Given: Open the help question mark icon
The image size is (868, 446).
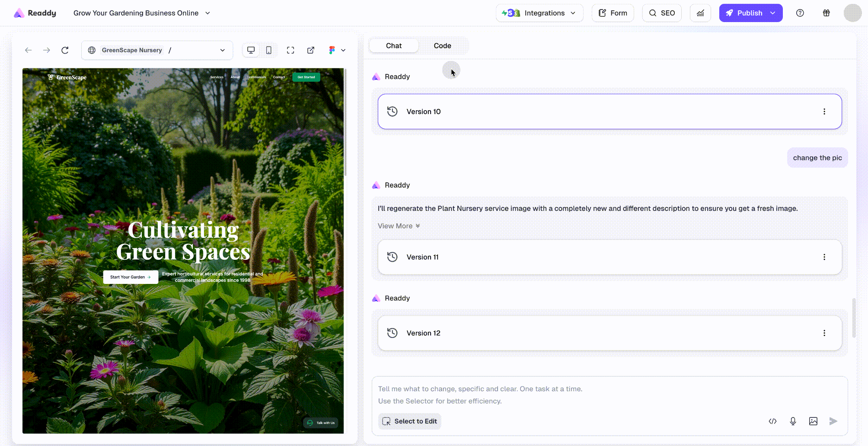Looking at the screenshot, I should (x=800, y=13).
